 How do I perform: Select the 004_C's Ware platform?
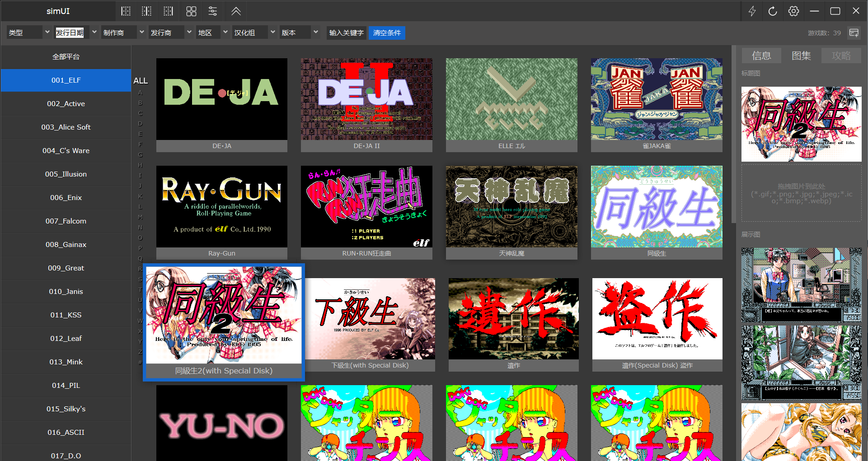[66, 151]
